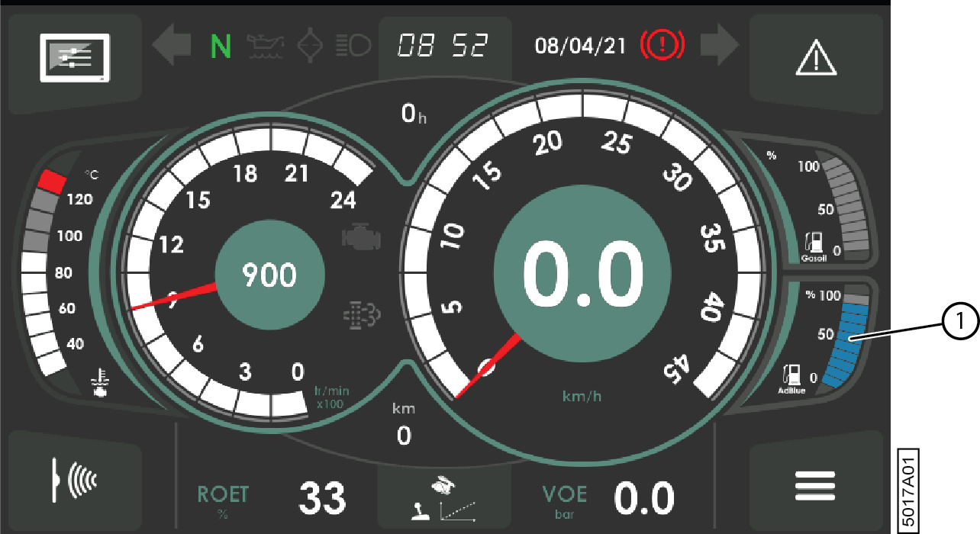Tap the 900 engine rpm readout
The image size is (980, 534).
coord(269,274)
